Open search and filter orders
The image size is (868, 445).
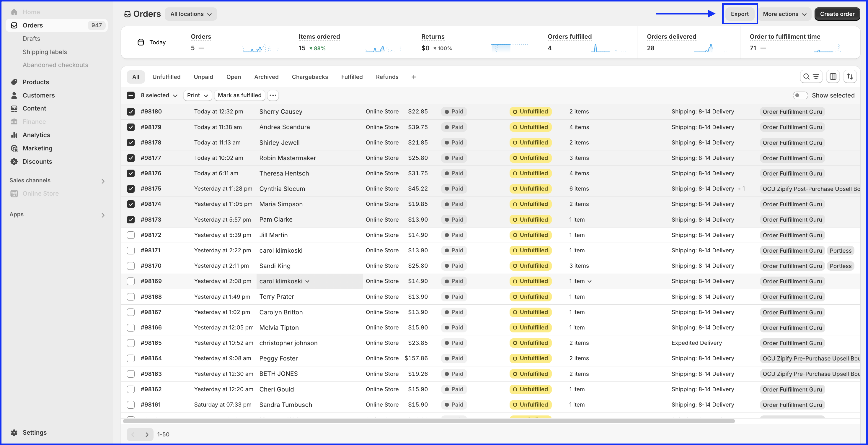[811, 77]
